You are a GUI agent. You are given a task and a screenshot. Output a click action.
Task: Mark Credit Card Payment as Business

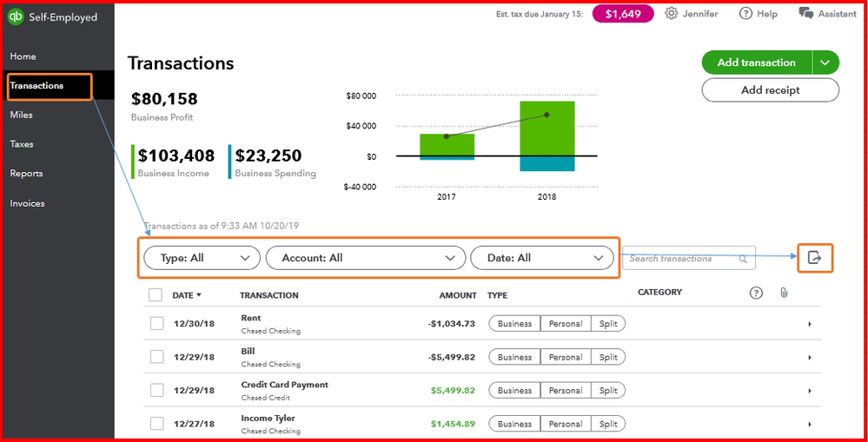(514, 391)
